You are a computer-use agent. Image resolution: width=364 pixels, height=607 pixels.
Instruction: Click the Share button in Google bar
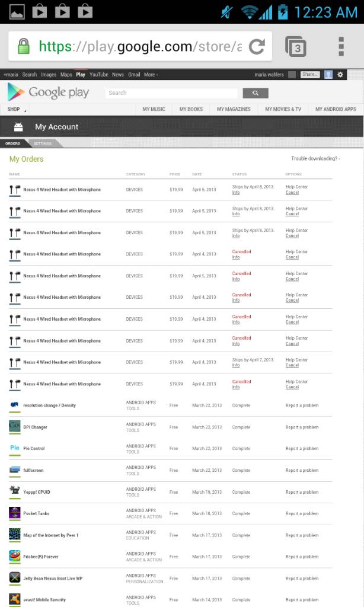309,75
